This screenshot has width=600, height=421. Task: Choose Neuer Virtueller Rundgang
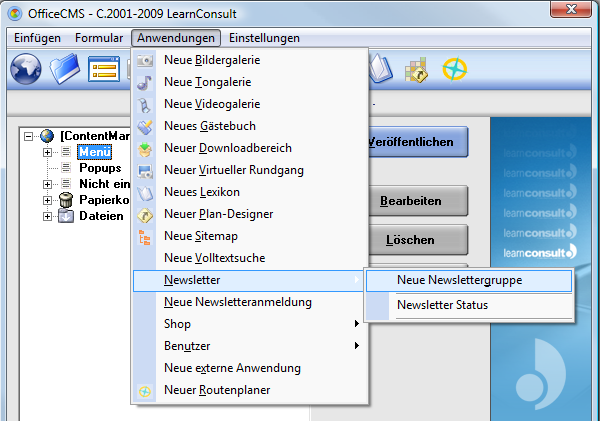click(250, 170)
